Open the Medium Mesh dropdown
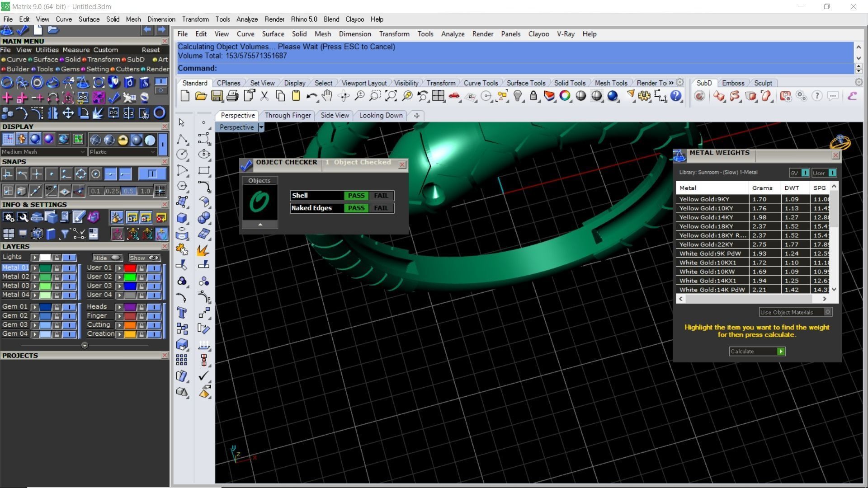Viewport: 868px width, 488px height. (43, 152)
